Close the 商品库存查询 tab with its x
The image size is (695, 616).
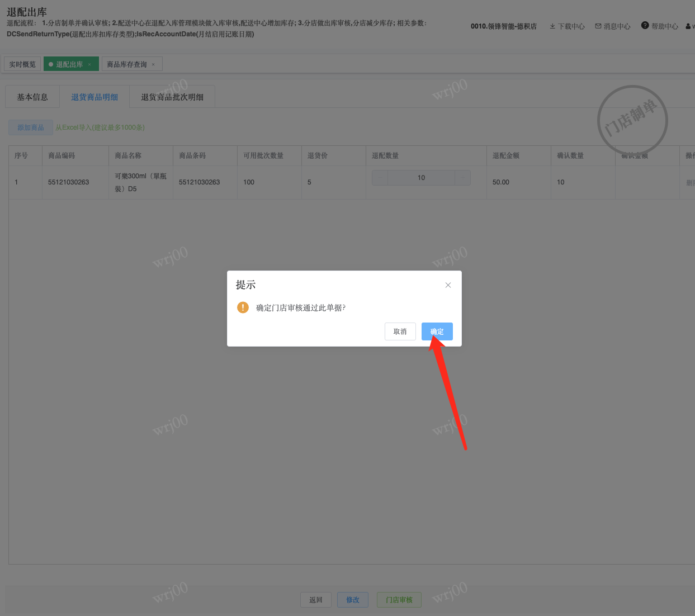point(153,64)
